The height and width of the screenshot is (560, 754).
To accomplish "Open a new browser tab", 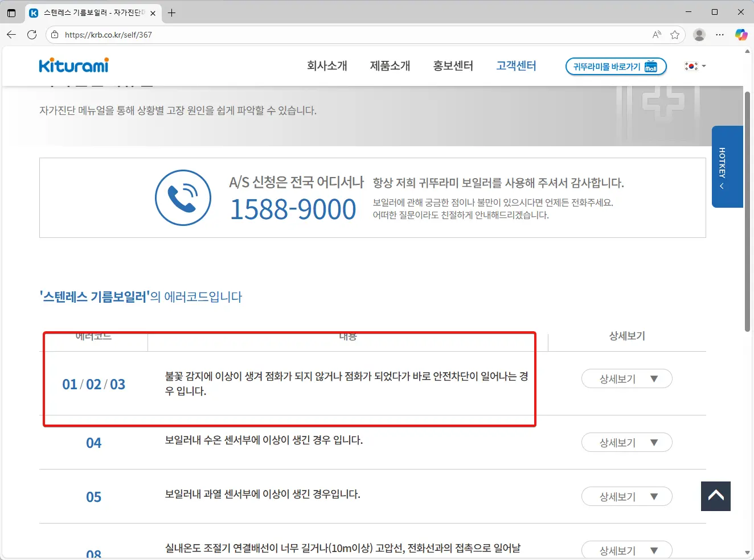I will pyautogui.click(x=171, y=13).
